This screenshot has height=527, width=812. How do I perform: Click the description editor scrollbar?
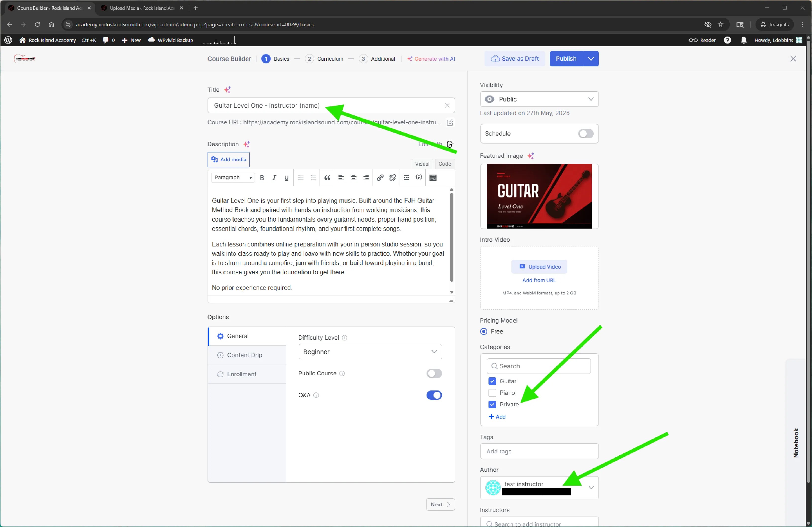451,238
